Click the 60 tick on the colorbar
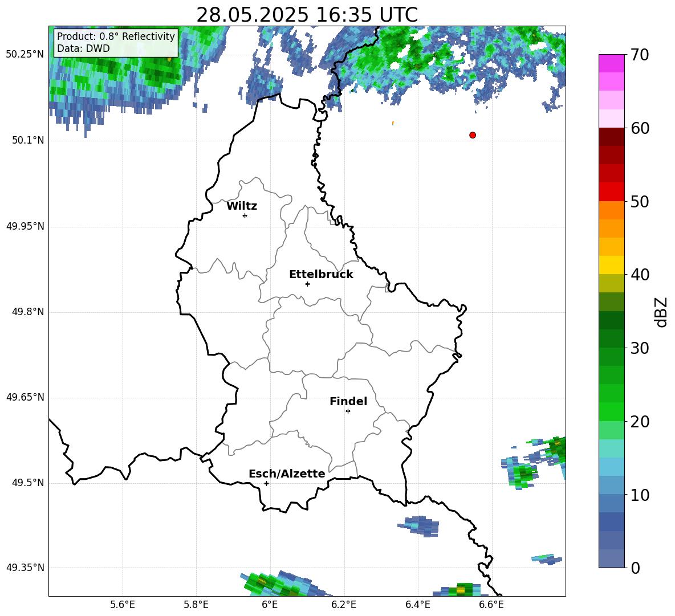675x616 pixels. (x=639, y=128)
